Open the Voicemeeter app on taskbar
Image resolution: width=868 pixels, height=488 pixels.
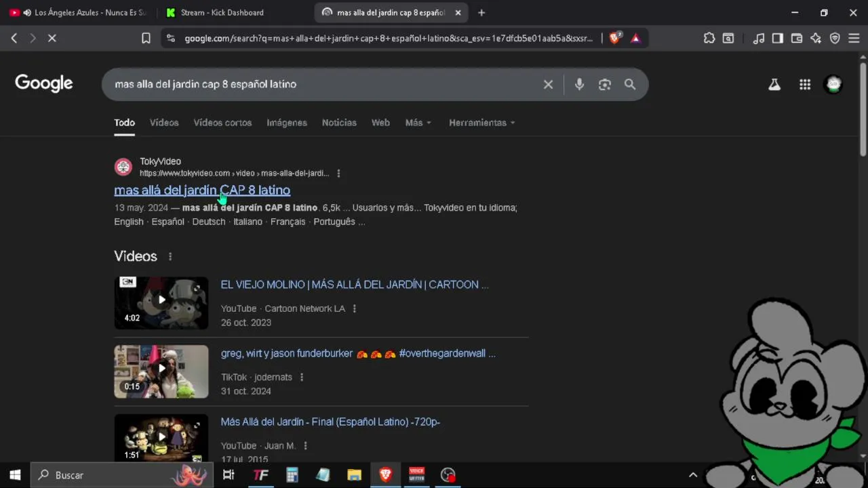[416, 475]
